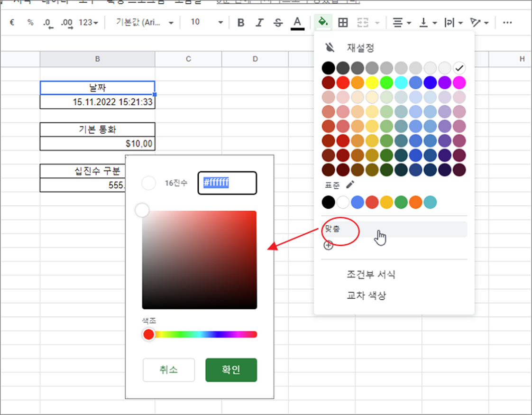Toggle italic formatting
The height and width of the screenshot is (415, 532).
[x=259, y=22]
